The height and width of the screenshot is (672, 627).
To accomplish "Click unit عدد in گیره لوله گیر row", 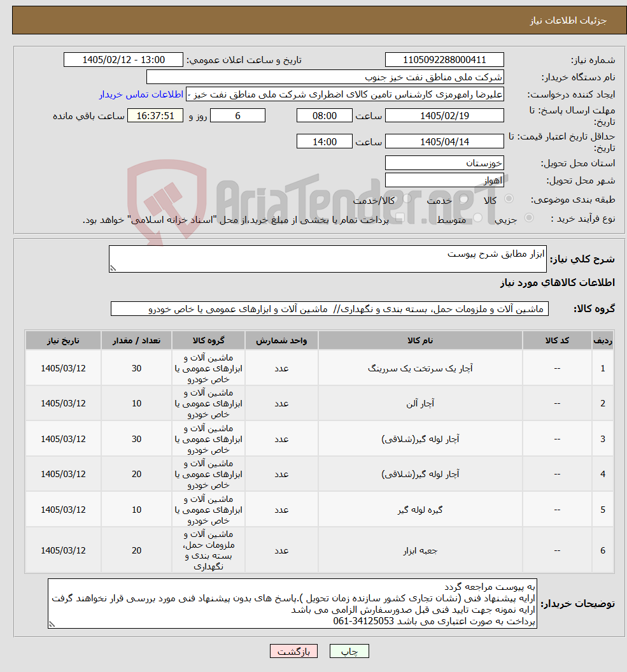I will (x=281, y=510).
